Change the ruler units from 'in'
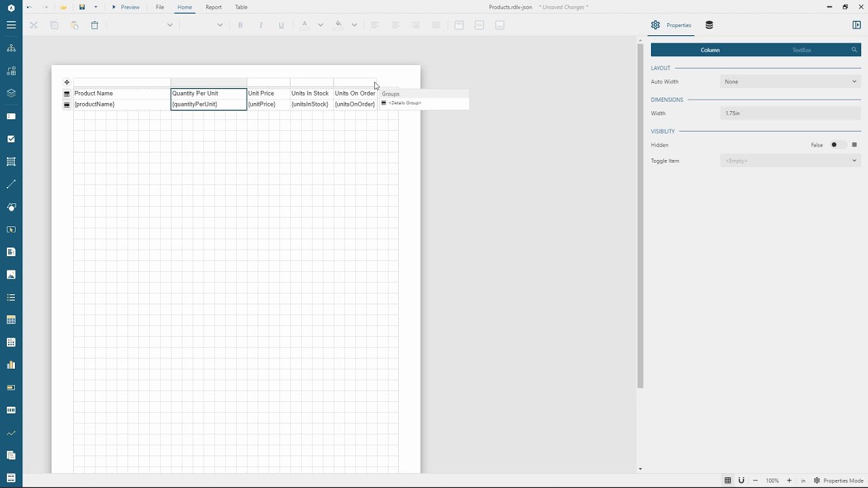This screenshot has width=868, height=488. click(x=803, y=481)
